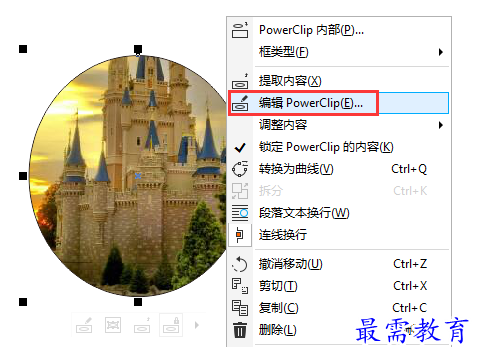Expand floating toolbar flyout arrow
The height and width of the screenshot is (362, 477).
point(197,325)
